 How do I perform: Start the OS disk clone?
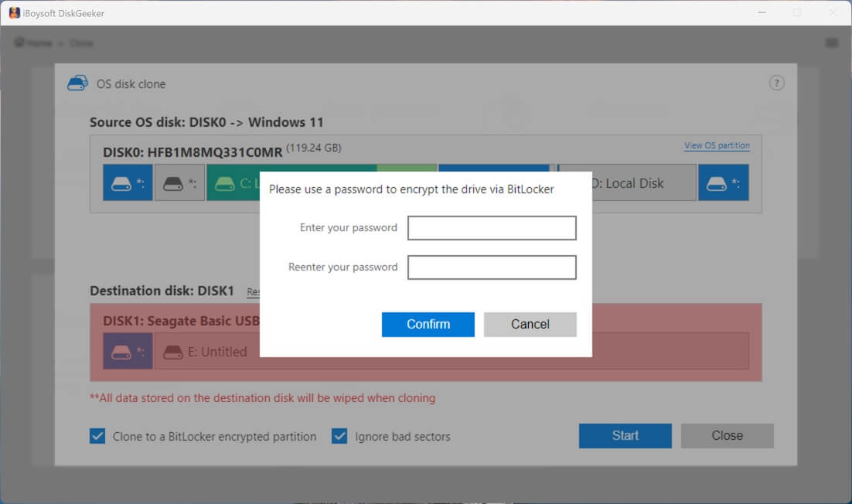[625, 435]
